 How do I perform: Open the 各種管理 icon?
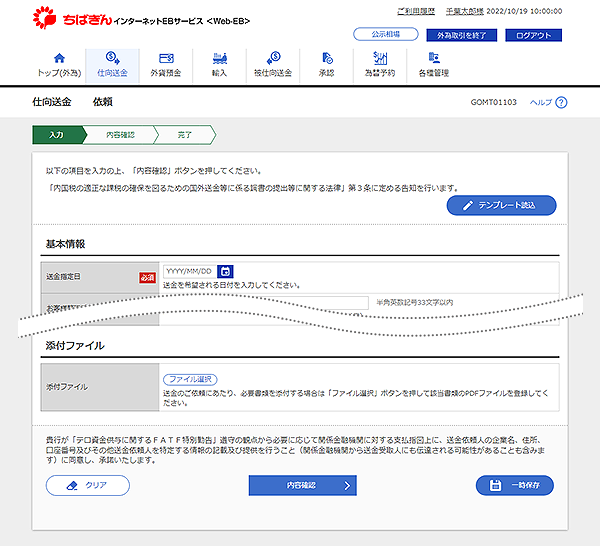(434, 58)
